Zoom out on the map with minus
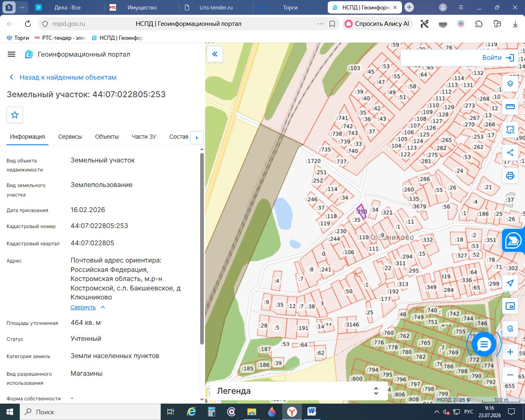 click(x=510, y=375)
